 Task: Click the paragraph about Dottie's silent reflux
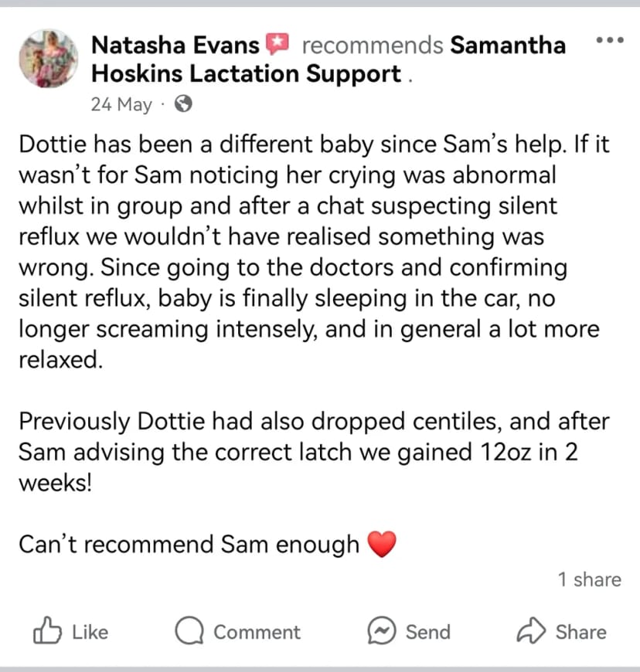pos(314,252)
